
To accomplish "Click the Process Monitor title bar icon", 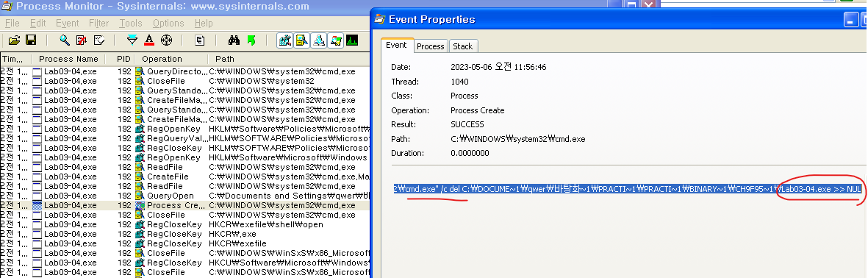I will [x=6, y=7].
